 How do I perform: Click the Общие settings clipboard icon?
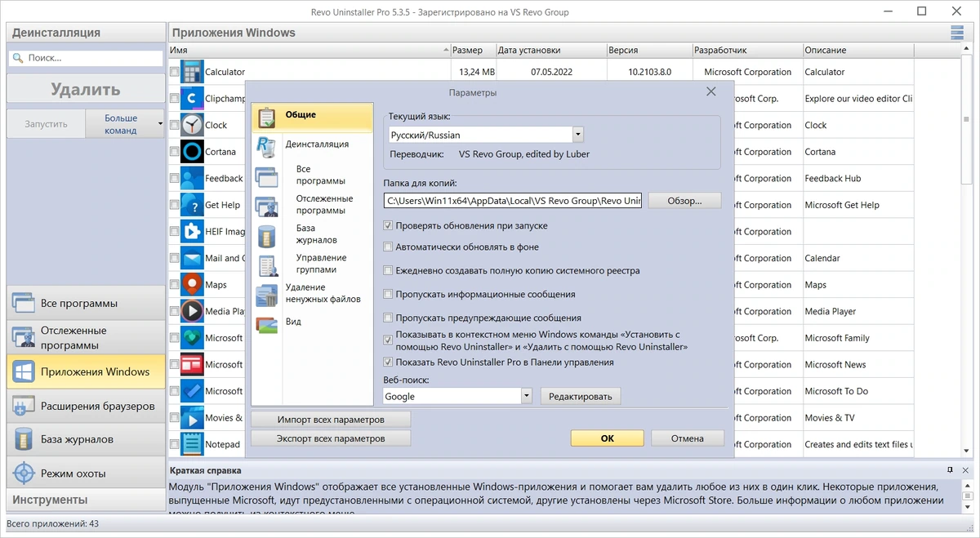tap(267, 117)
